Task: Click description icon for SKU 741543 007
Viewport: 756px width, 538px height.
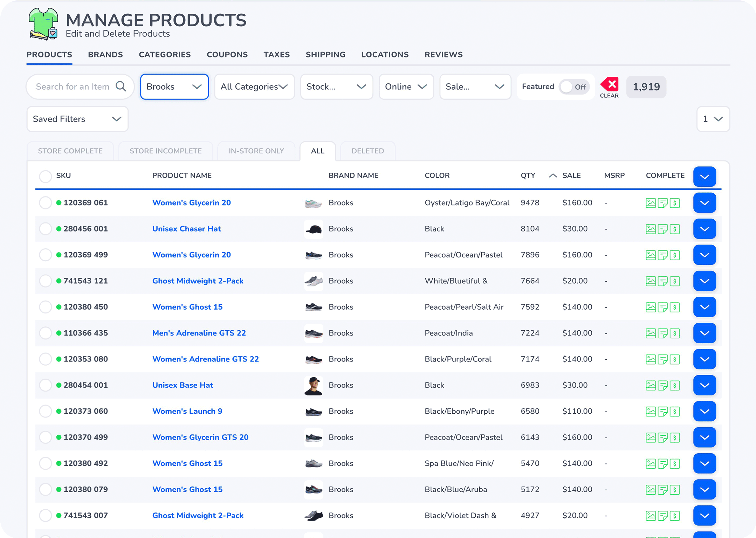Action: coord(662,516)
